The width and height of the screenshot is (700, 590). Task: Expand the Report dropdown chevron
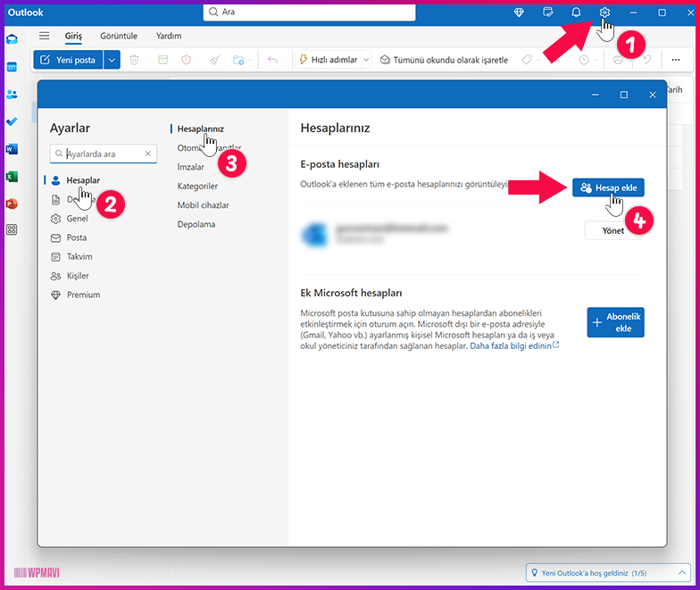[x=198, y=61]
